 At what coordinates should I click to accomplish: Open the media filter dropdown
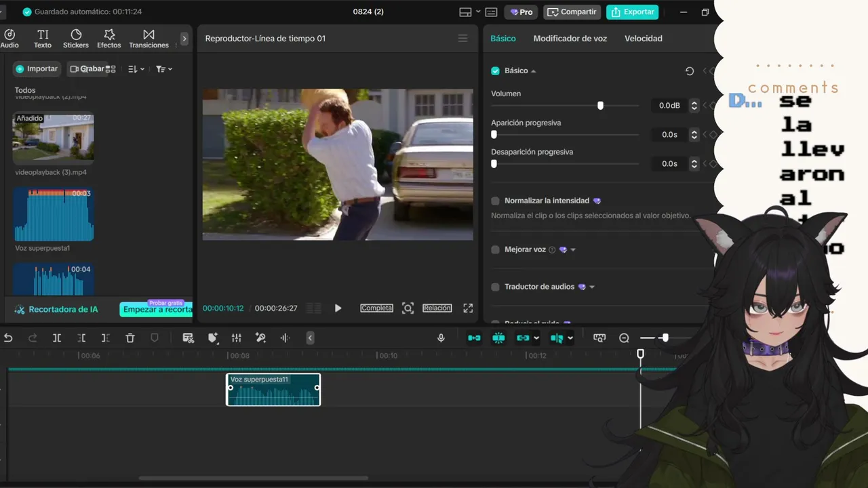click(x=163, y=69)
